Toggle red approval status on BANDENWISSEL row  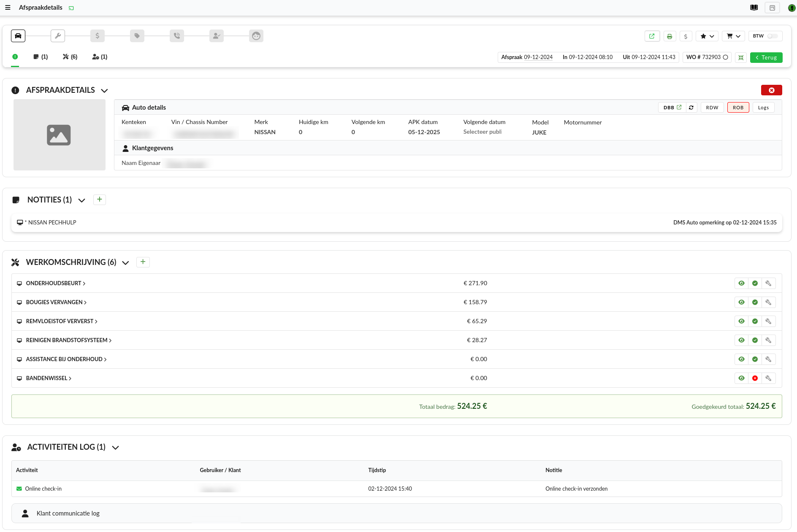(x=755, y=378)
